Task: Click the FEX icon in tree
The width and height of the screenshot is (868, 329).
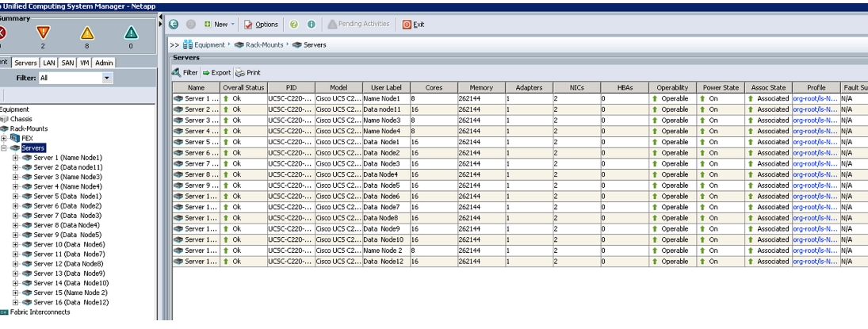Action: 14,138
